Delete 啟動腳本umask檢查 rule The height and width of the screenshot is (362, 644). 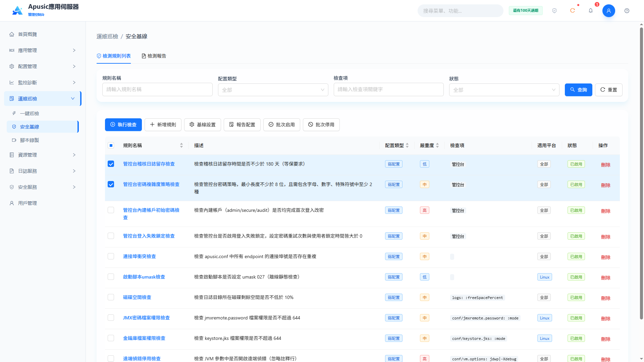[x=606, y=278]
